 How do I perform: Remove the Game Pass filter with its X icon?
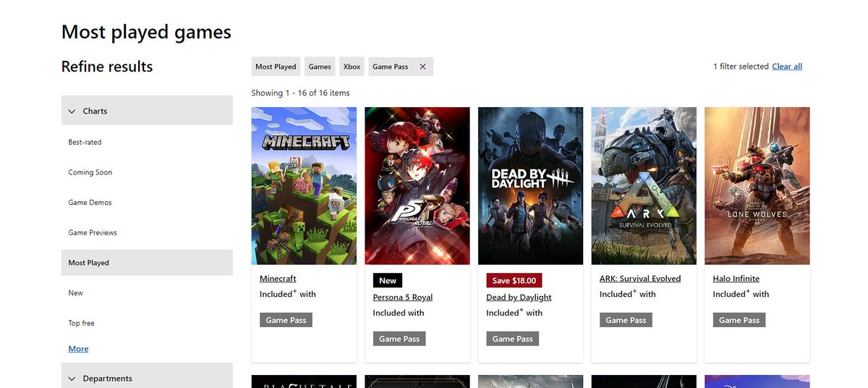[423, 67]
